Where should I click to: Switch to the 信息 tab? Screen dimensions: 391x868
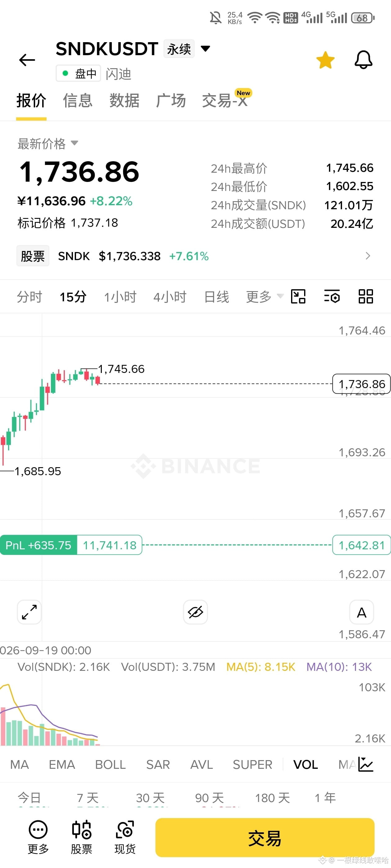click(x=78, y=100)
